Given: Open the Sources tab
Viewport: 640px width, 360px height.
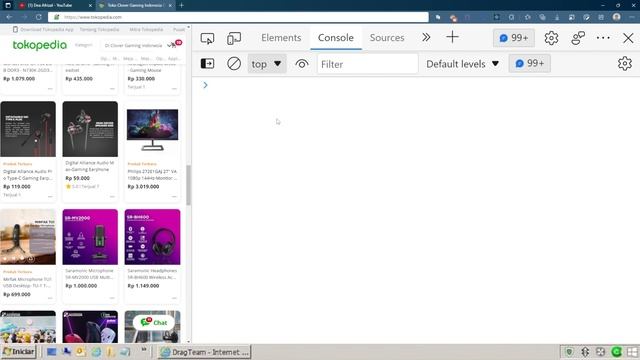Looking at the screenshot, I should click(387, 38).
